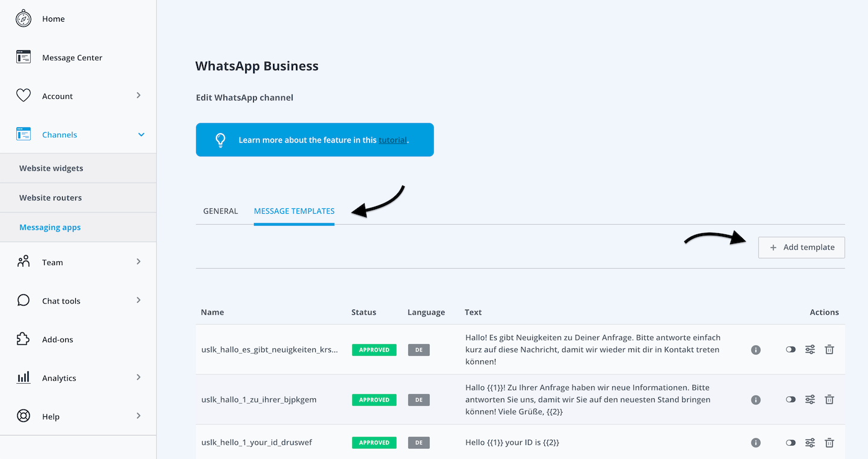Viewport: 868px width, 459px height.
Task: Show info for uslk_hallo_1_zu_ihrer template
Action: (756, 399)
